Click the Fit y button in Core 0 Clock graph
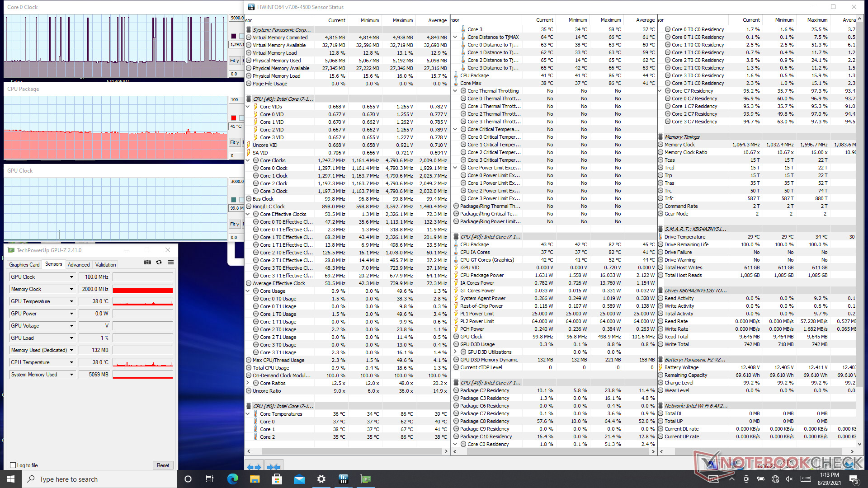The height and width of the screenshot is (488, 868). click(x=234, y=61)
